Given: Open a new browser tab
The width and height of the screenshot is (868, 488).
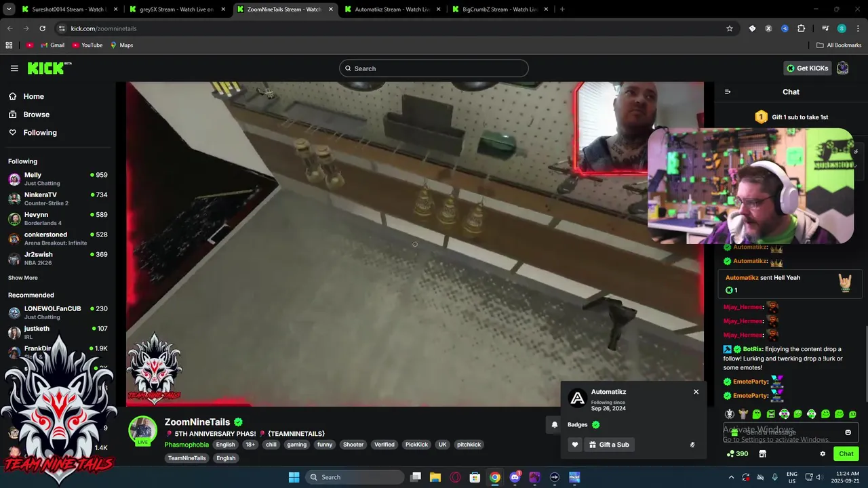Looking at the screenshot, I should pyautogui.click(x=562, y=9).
